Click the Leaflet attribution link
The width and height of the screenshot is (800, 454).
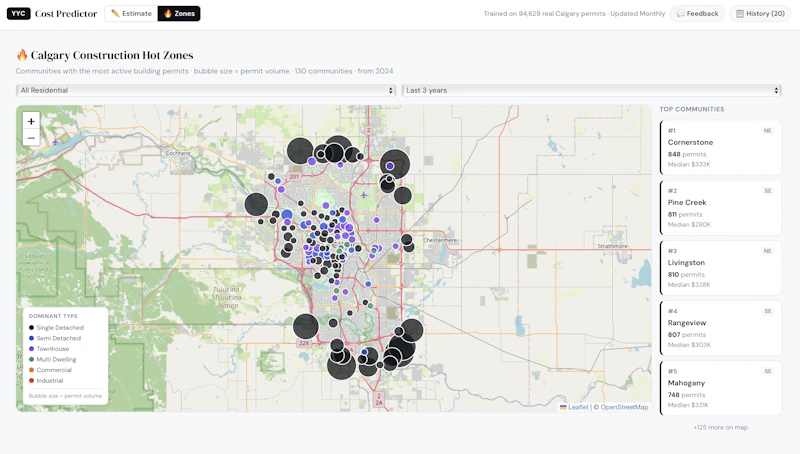574,407
